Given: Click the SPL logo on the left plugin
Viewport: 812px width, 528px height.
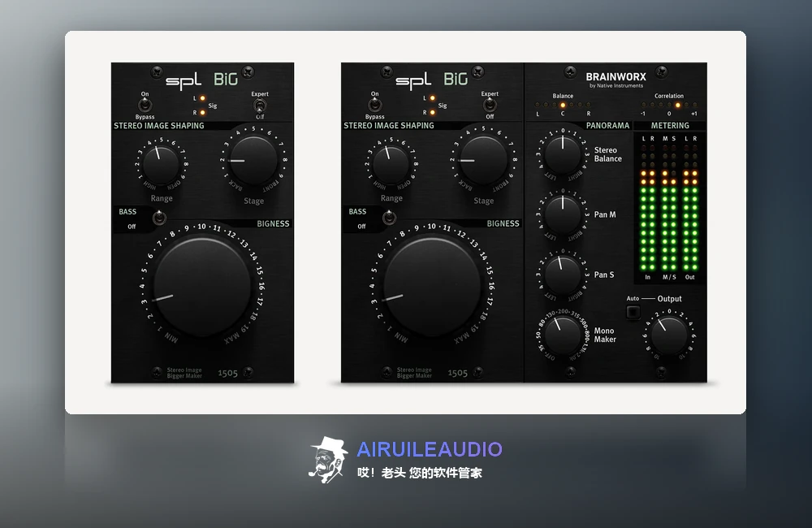Looking at the screenshot, I should pos(184,81).
